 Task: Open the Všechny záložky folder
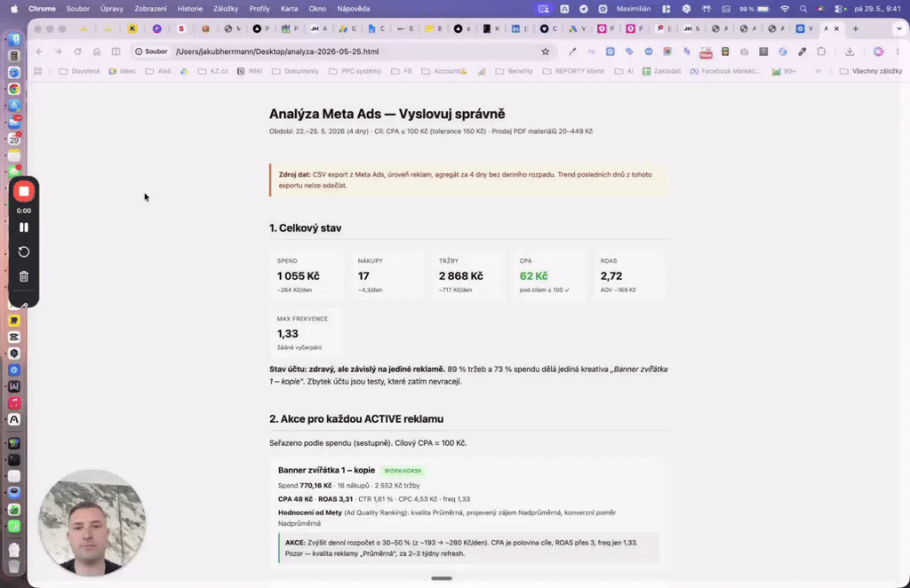pos(871,71)
